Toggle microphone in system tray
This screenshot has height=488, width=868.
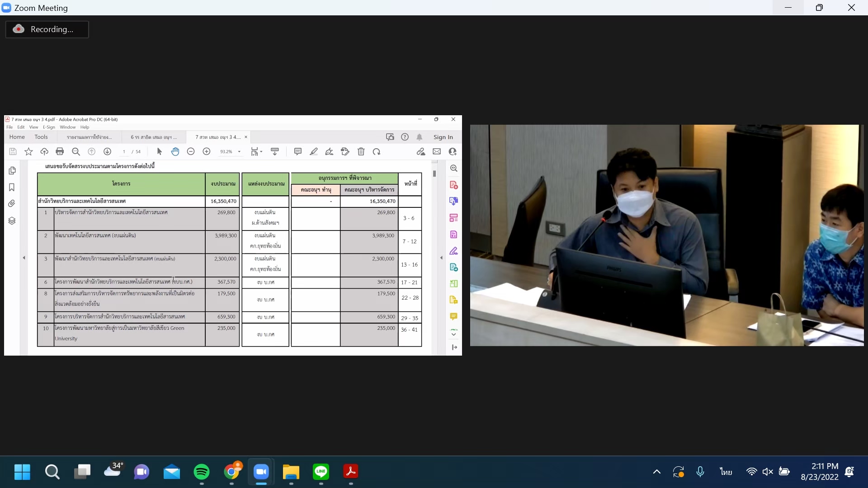click(700, 472)
